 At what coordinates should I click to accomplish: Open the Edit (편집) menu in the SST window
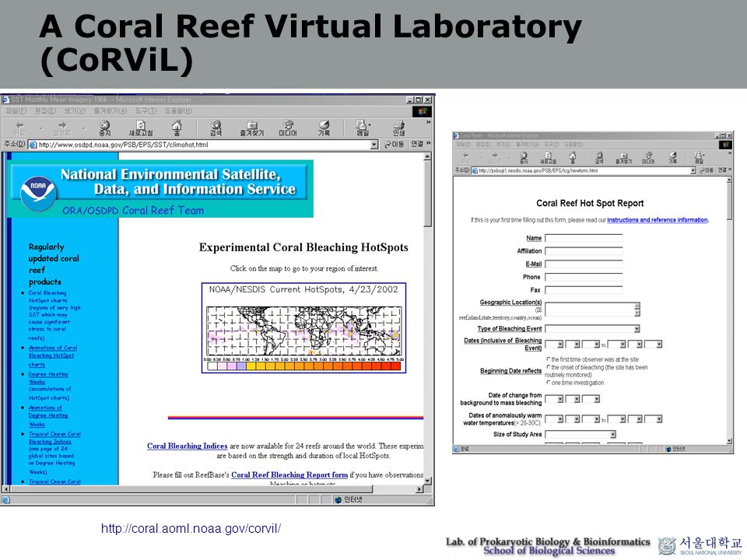tap(45, 111)
